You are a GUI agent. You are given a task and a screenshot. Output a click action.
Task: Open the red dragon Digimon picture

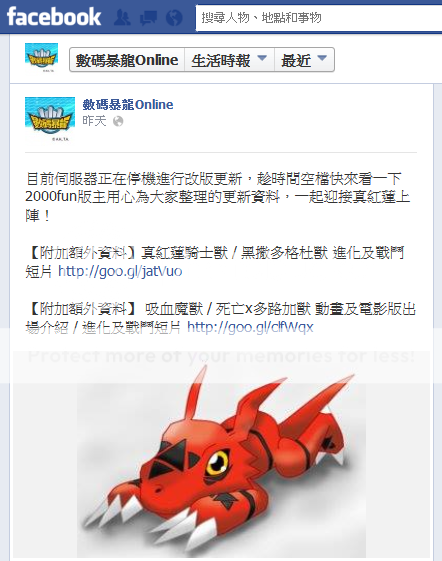(x=221, y=462)
